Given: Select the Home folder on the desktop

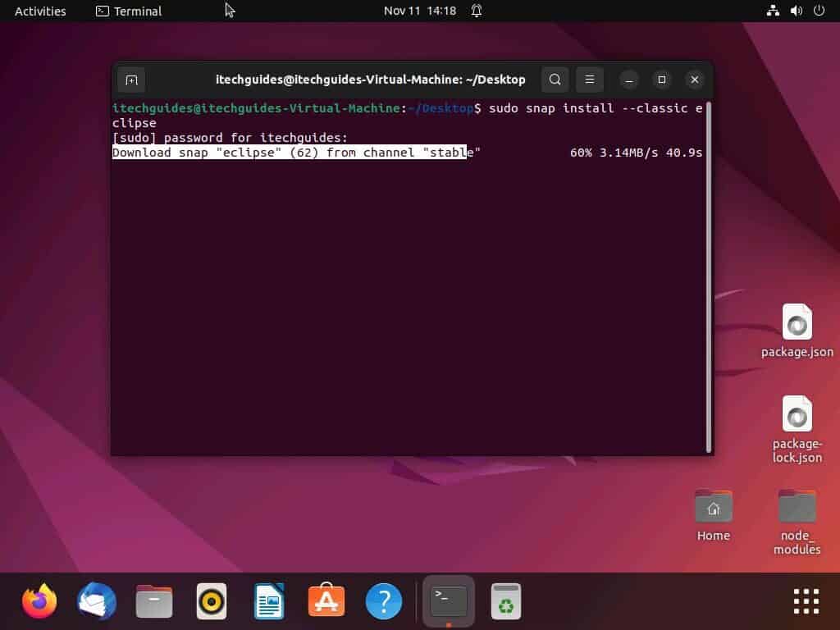Looking at the screenshot, I should 714,515.
